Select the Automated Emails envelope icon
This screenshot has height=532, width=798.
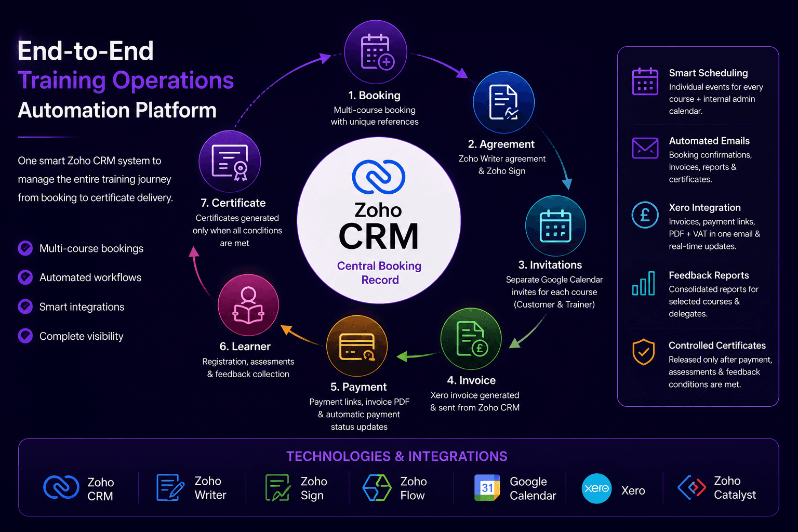coord(645,148)
